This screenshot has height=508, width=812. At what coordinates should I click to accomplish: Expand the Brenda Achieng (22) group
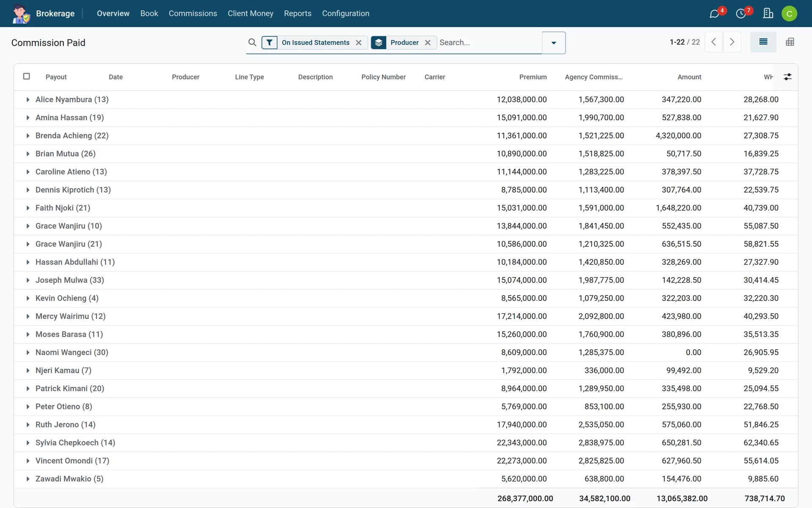(28, 135)
